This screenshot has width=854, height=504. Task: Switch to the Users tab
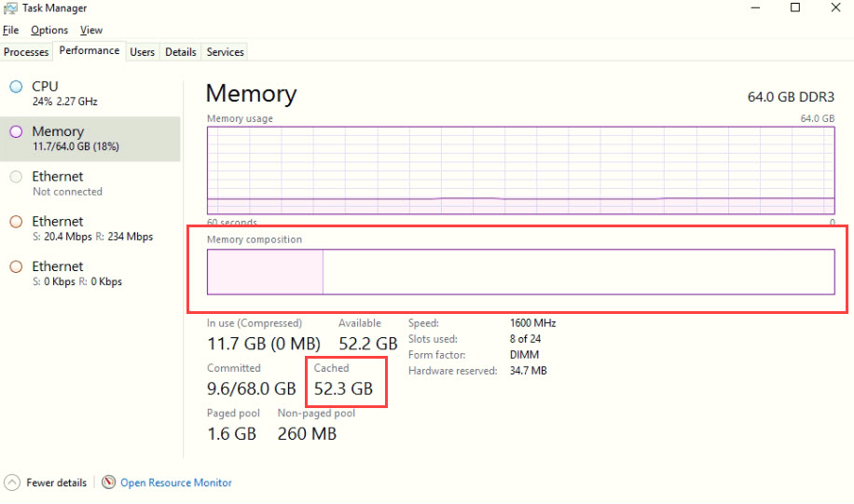142,52
